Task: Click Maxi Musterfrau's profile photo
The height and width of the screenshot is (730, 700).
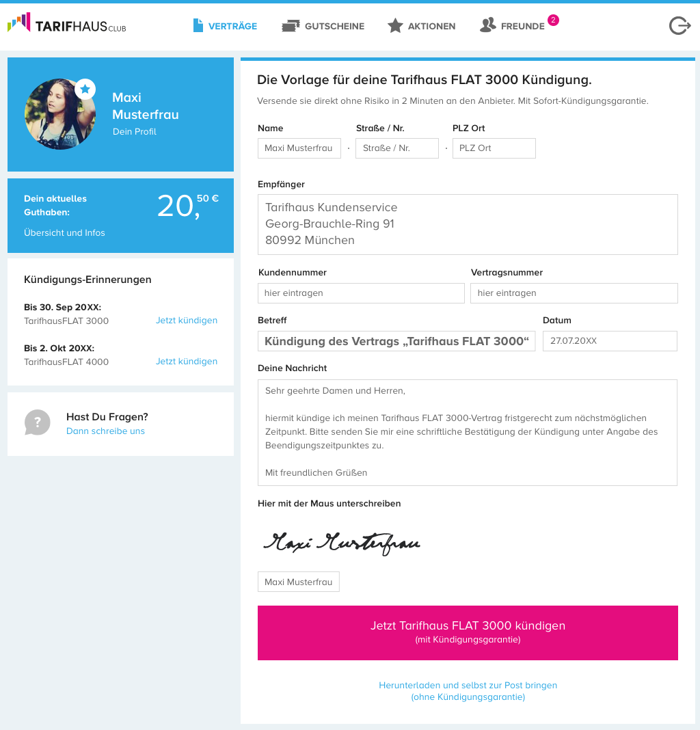Action: pyautogui.click(x=59, y=114)
